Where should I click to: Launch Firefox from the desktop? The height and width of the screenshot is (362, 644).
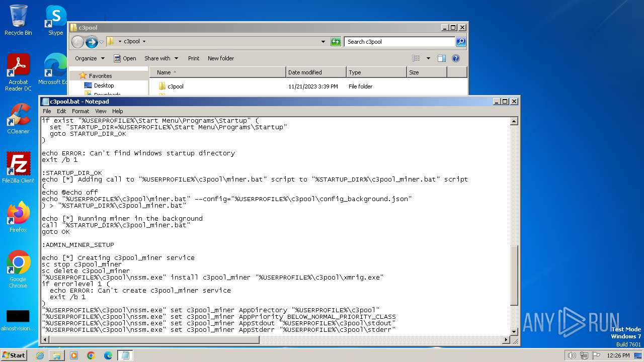[18, 217]
